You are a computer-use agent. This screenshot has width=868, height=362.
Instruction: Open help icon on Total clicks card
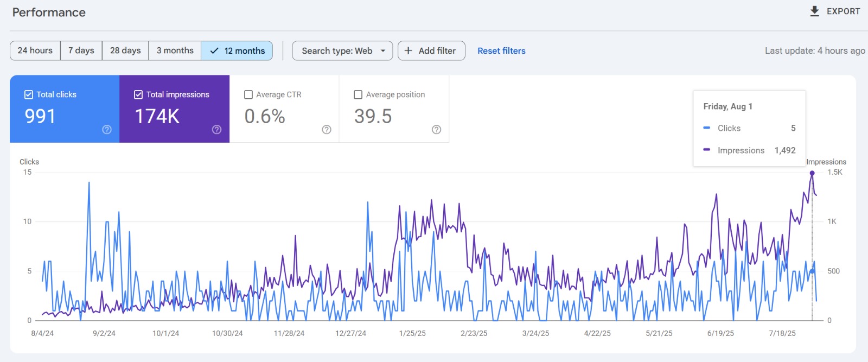pos(107,129)
